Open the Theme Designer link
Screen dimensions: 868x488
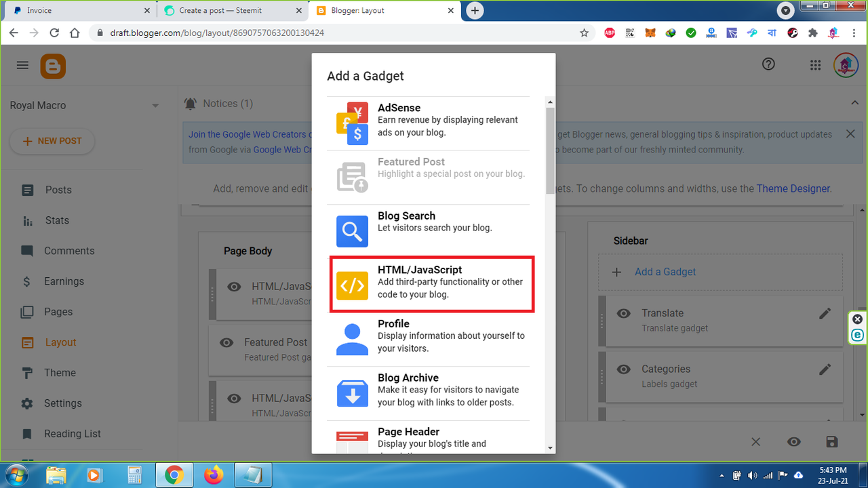793,189
